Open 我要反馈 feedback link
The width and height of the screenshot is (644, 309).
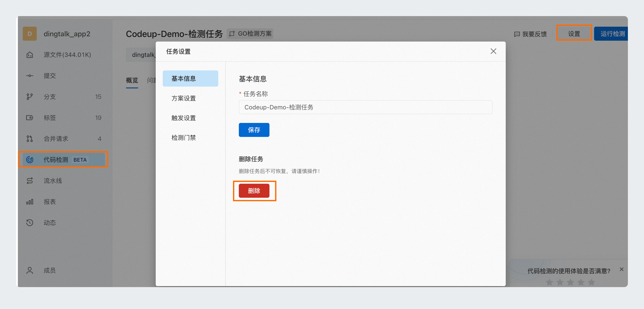(x=530, y=34)
